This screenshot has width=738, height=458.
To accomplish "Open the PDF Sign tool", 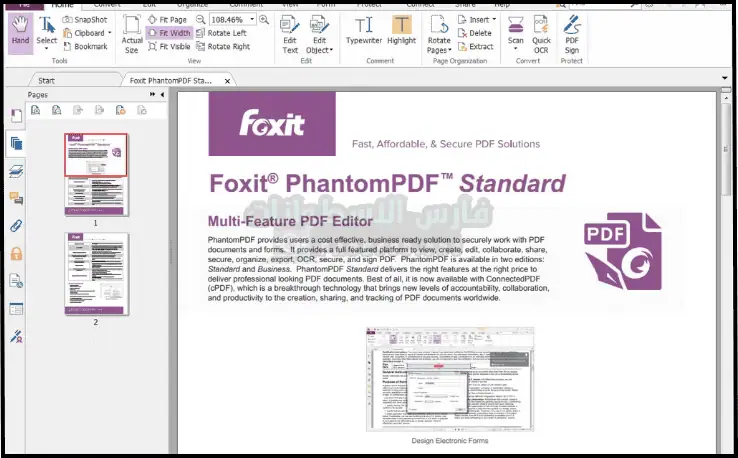I will coord(572,33).
